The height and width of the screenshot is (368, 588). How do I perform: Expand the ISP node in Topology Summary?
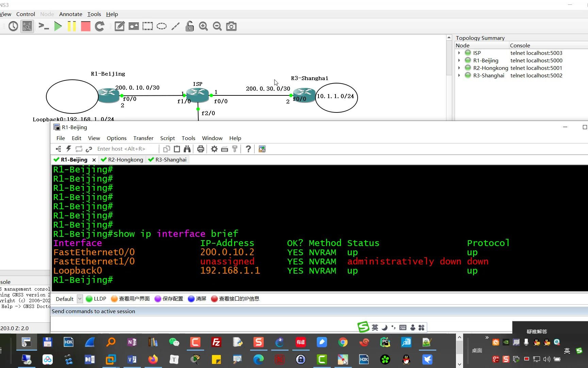coord(459,53)
